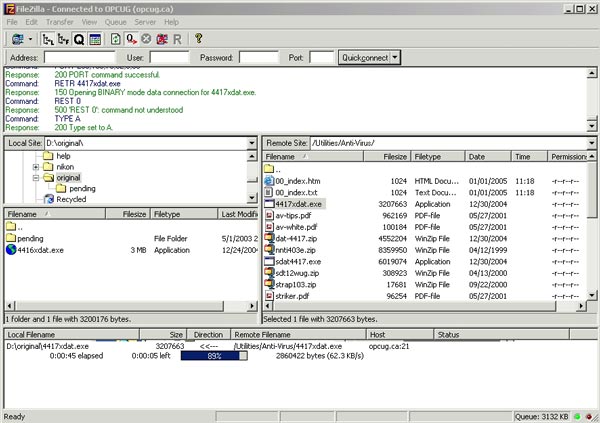600x423 pixels.
Task: Toggle the local directory tree view
Action: coord(47,39)
